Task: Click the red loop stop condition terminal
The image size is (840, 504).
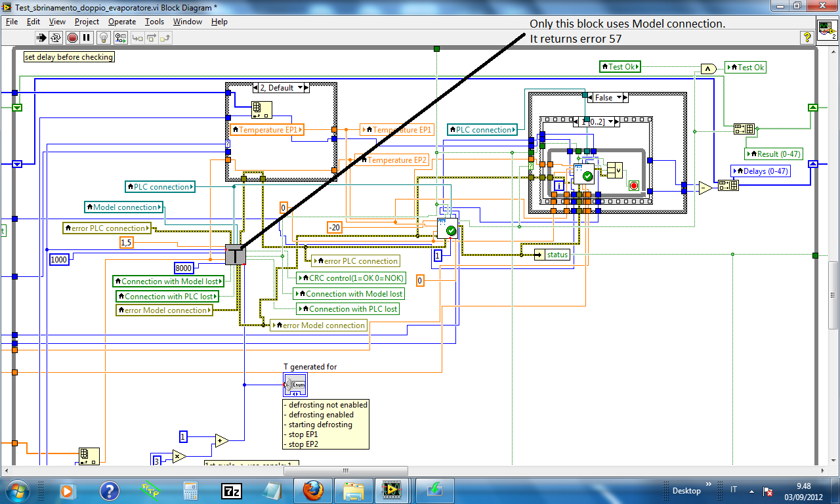Action: [x=634, y=185]
